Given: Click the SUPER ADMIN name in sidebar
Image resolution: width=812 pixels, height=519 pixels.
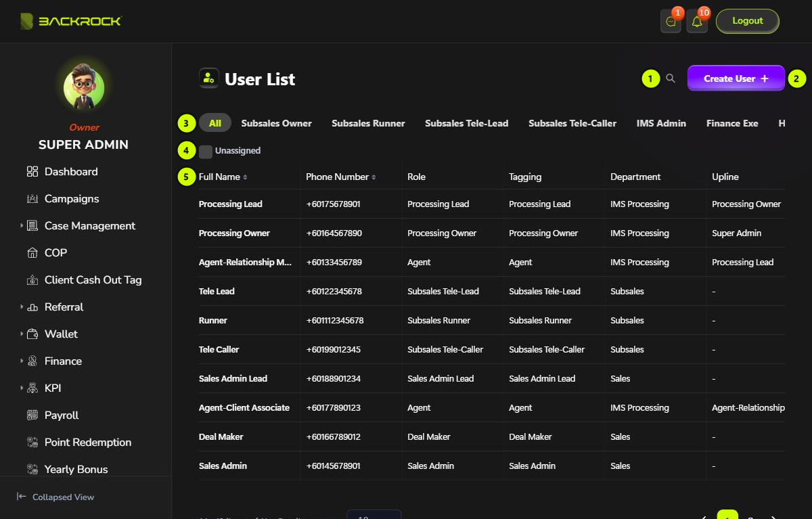Looking at the screenshot, I should [83, 145].
